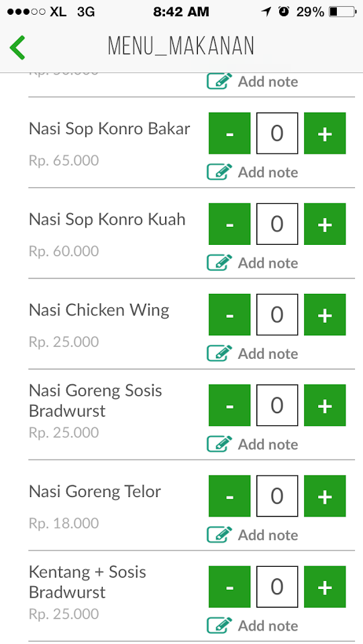Add one Nasi Goreng Sosis Bradwurst

pos(325,406)
